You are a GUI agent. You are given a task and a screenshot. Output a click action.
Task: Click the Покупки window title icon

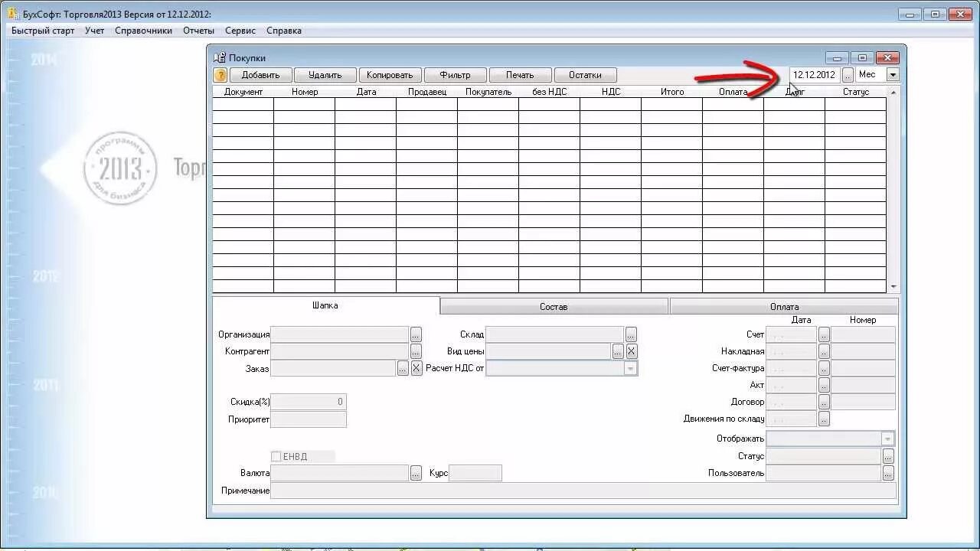coord(220,57)
